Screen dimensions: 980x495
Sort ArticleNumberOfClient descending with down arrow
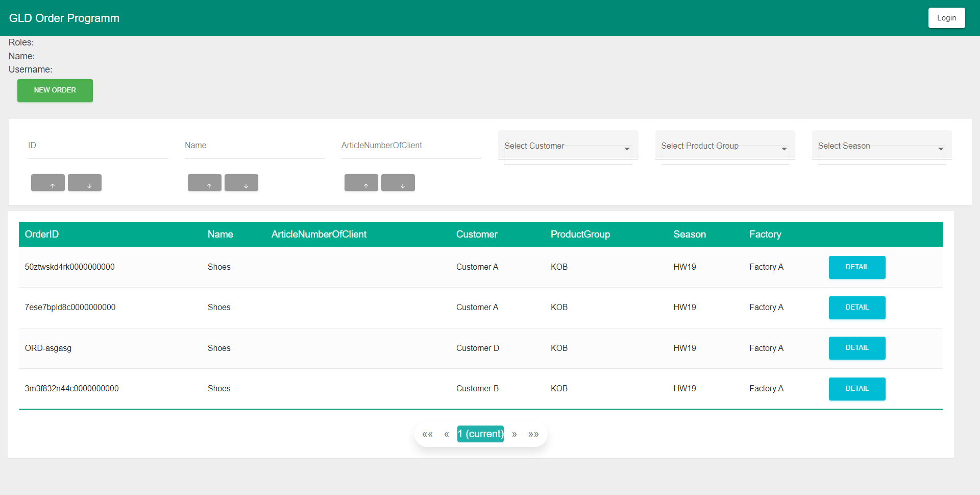pyautogui.click(x=398, y=183)
